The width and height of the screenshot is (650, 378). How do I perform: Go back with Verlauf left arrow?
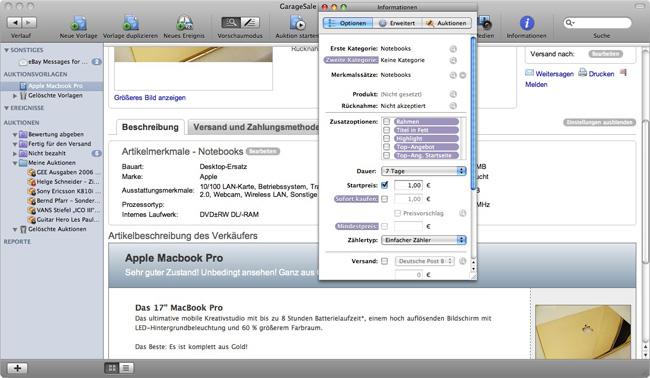coord(15,22)
